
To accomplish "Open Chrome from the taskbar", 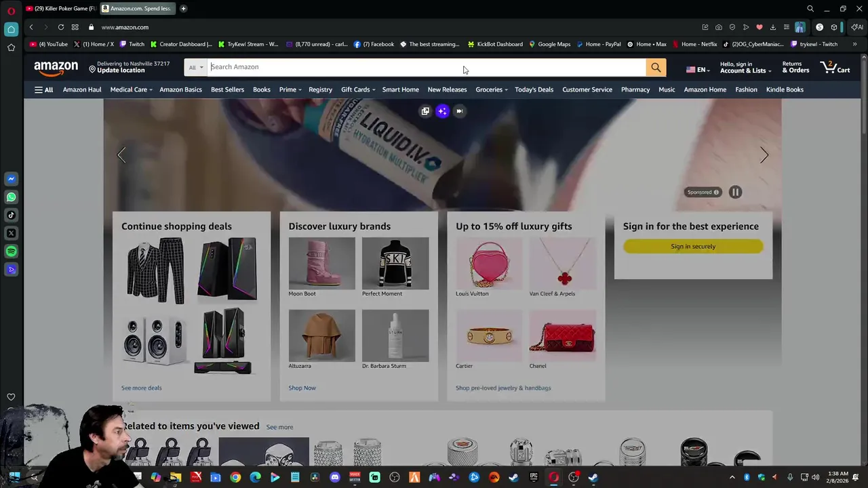I will click(x=235, y=477).
